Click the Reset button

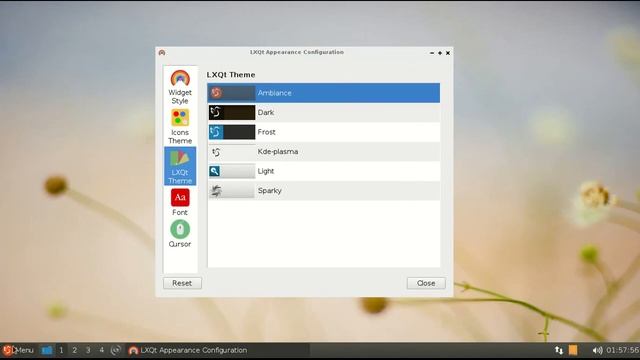point(182,283)
